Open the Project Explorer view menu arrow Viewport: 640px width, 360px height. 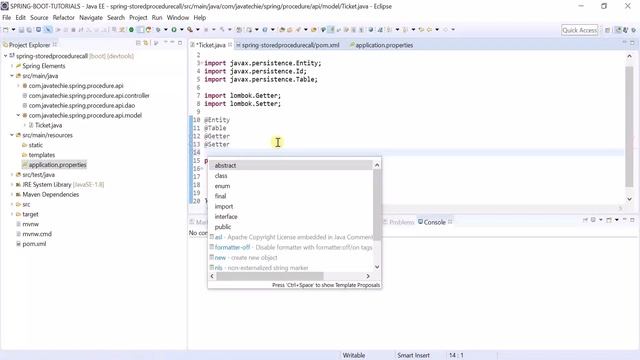(165, 43)
